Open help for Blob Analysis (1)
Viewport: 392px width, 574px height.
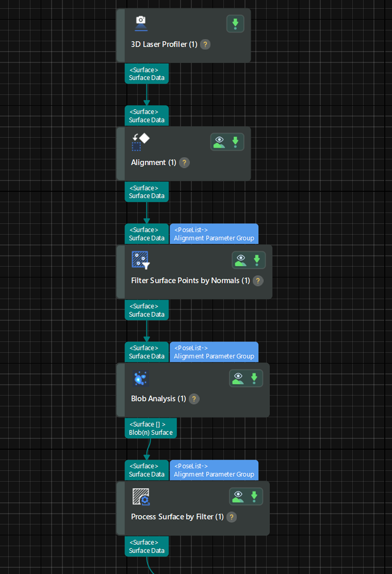(x=194, y=399)
